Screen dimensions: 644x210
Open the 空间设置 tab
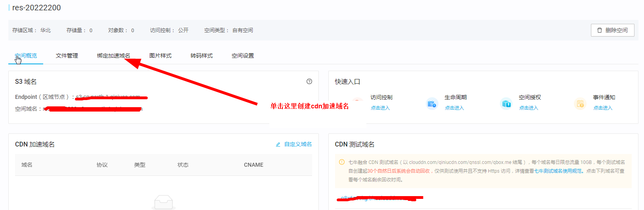coord(243,56)
